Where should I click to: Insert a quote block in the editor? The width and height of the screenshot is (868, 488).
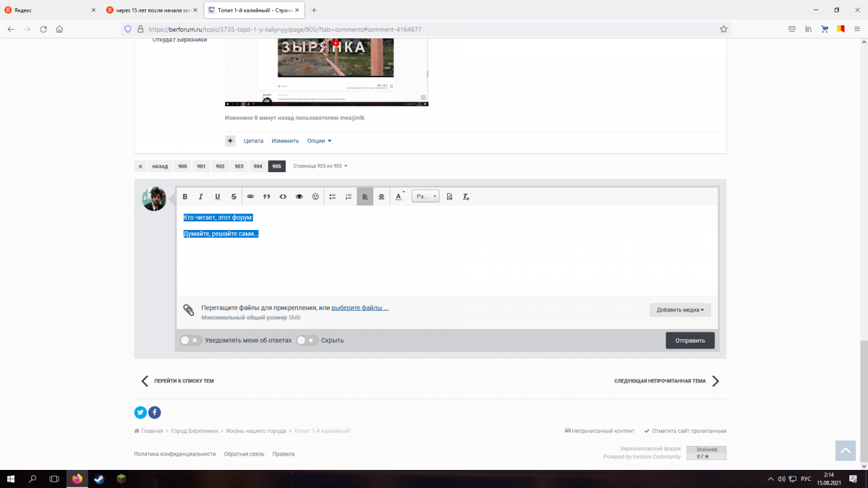pyautogui.click(x=266, y=197)
